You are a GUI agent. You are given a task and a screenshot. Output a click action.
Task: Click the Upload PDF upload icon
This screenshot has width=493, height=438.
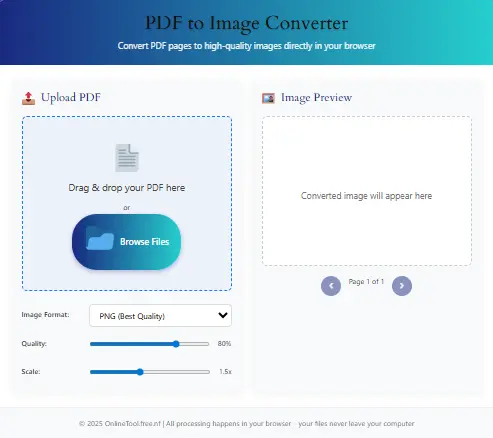click(28, 98)
